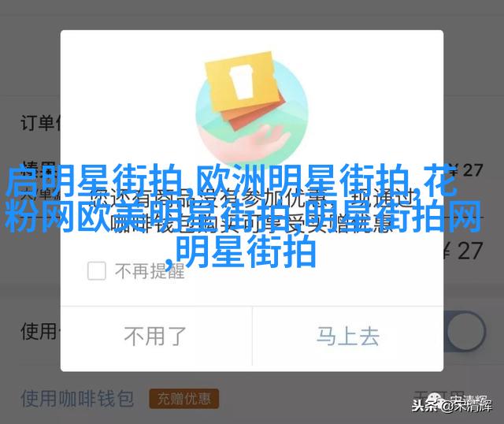Tap the bottom blue 明星街拍 overlay text
504x424 pixels.
(241, 251)
